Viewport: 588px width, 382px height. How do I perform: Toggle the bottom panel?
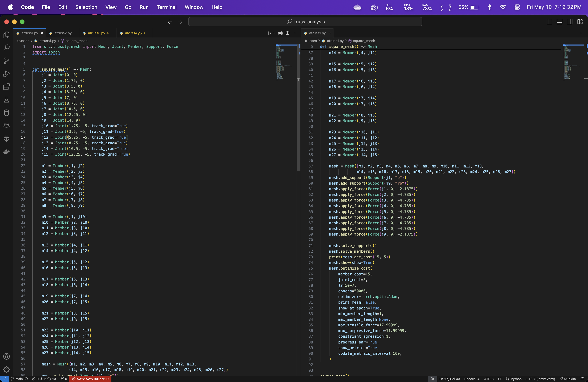pyautogui.click(x=560, y=22)
